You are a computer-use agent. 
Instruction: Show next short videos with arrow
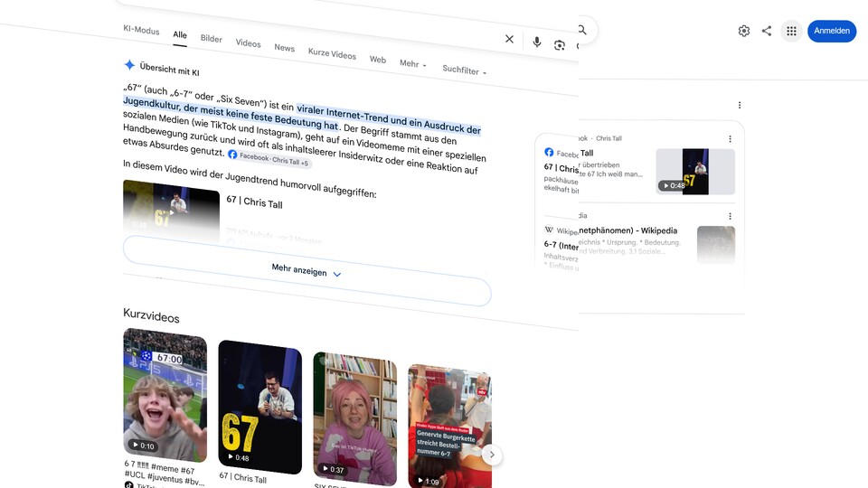492,455
